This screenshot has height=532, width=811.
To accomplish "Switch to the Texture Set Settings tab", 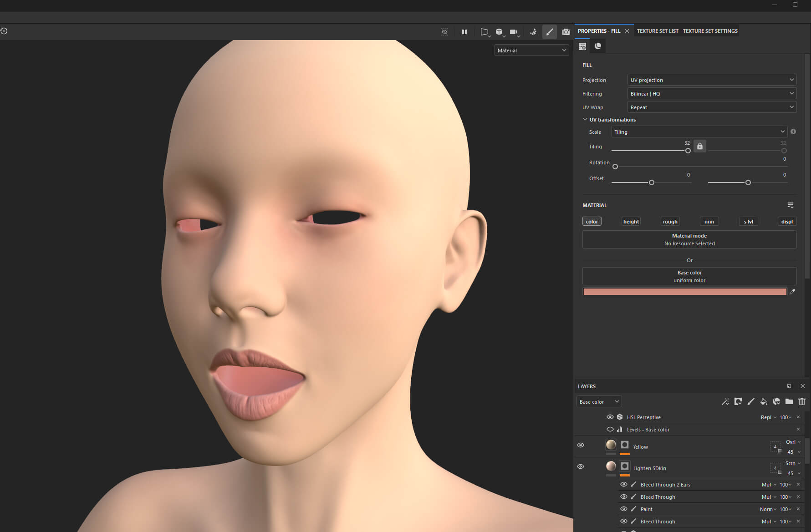I will click(x=710, y=31).
